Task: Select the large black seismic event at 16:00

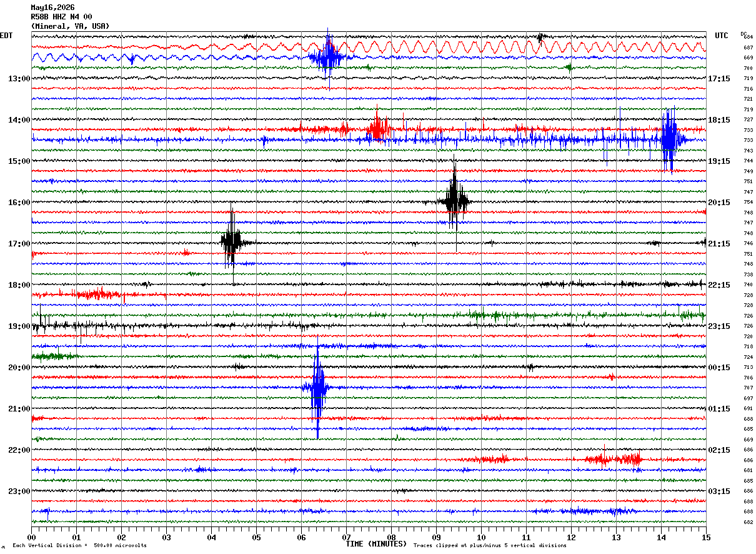Action: [x=454, y=201]
